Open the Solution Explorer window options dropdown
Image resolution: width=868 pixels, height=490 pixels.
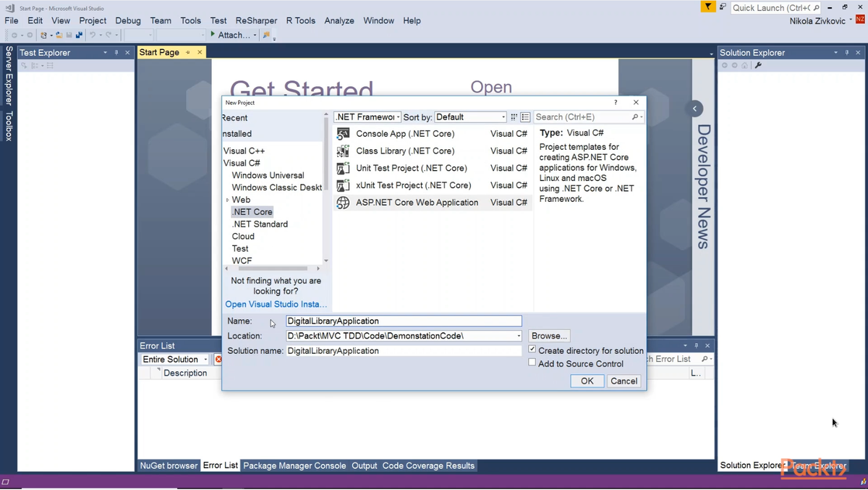[836, 53]
